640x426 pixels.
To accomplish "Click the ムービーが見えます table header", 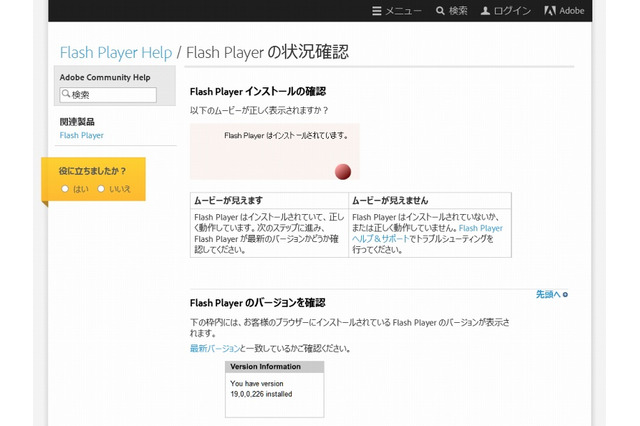I will pos(269,200).
